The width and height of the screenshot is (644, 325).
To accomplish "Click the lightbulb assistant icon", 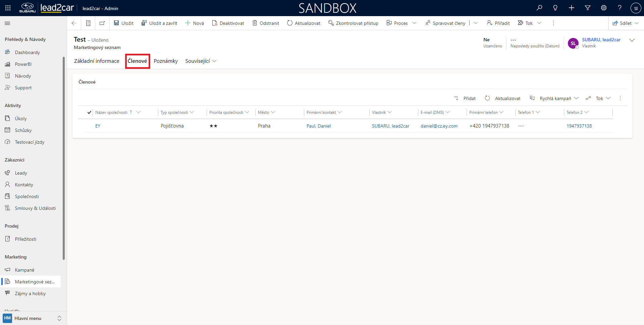I will pyautogui.click(x=555, y=8).
